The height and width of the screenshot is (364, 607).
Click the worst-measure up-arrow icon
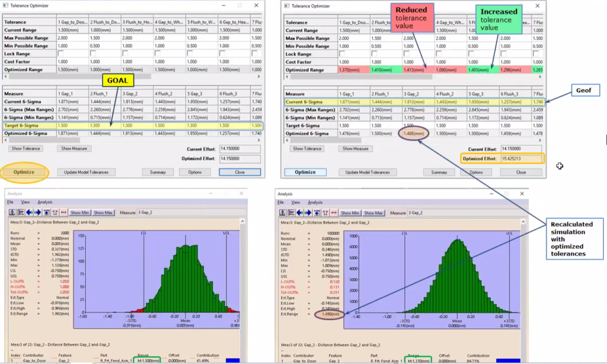[x=47, y=212]
